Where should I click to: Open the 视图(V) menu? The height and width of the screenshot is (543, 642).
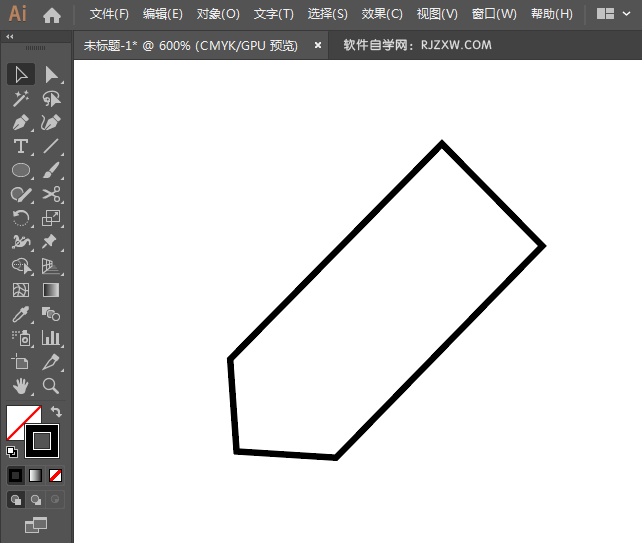pyautogui.click(x=437, y=14)
